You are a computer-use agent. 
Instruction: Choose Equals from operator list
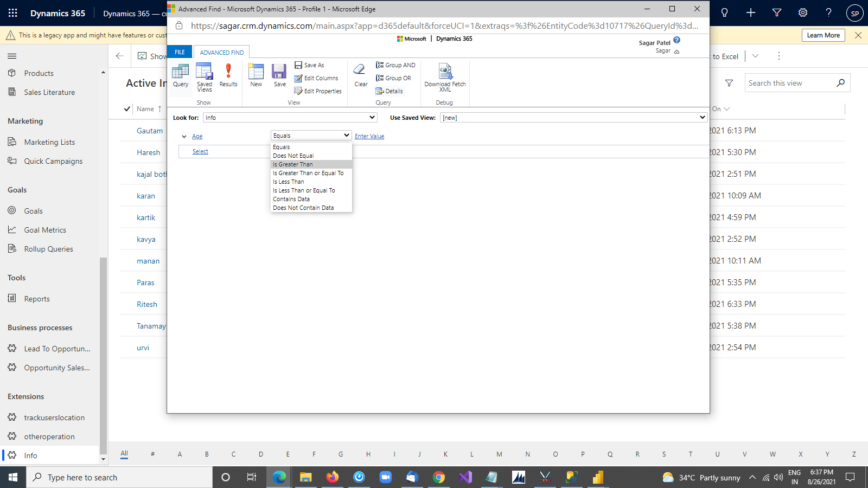(311, 147)
